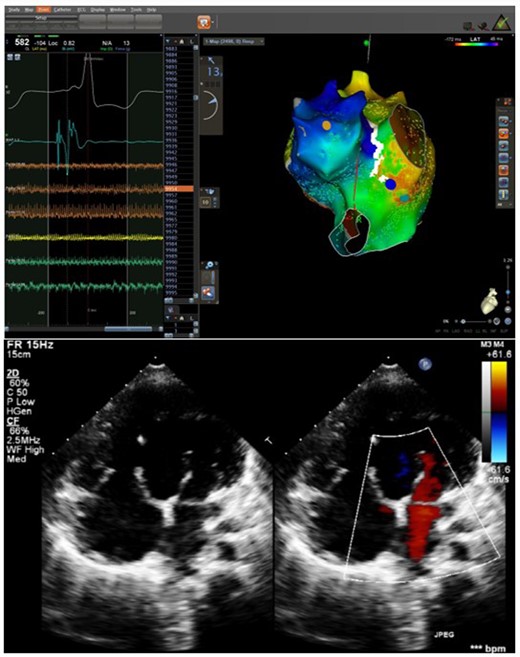
Task: Click the 582 cycle length readout
Action: [22, 42]
